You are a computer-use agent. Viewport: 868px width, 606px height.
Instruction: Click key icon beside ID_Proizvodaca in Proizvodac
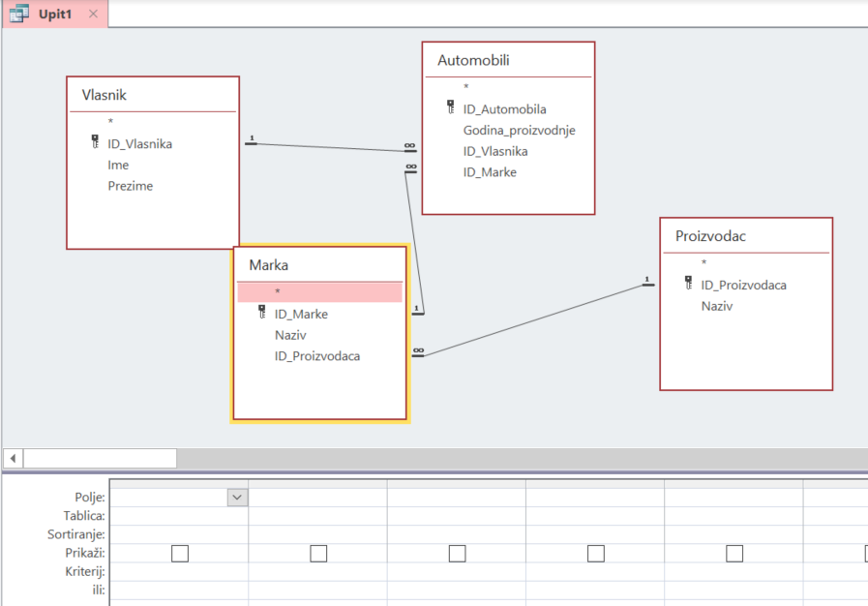click(x=688, y=284)
